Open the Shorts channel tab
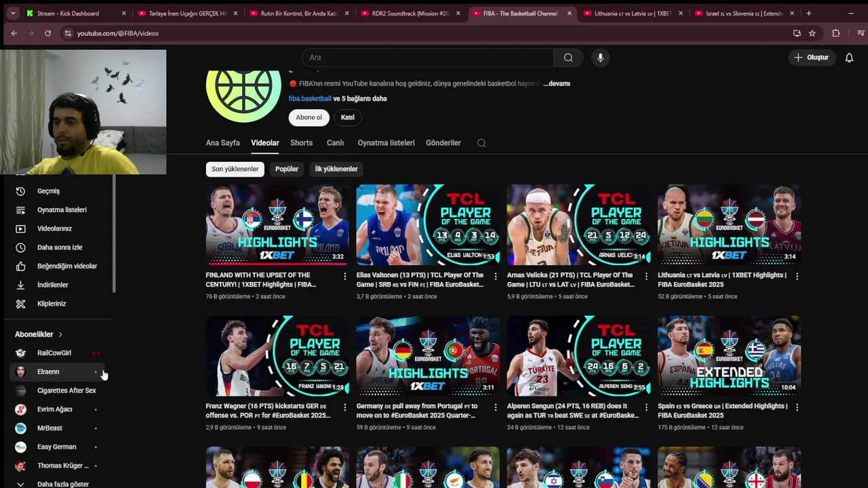This screenshot has height=488, width=868. 301,143
